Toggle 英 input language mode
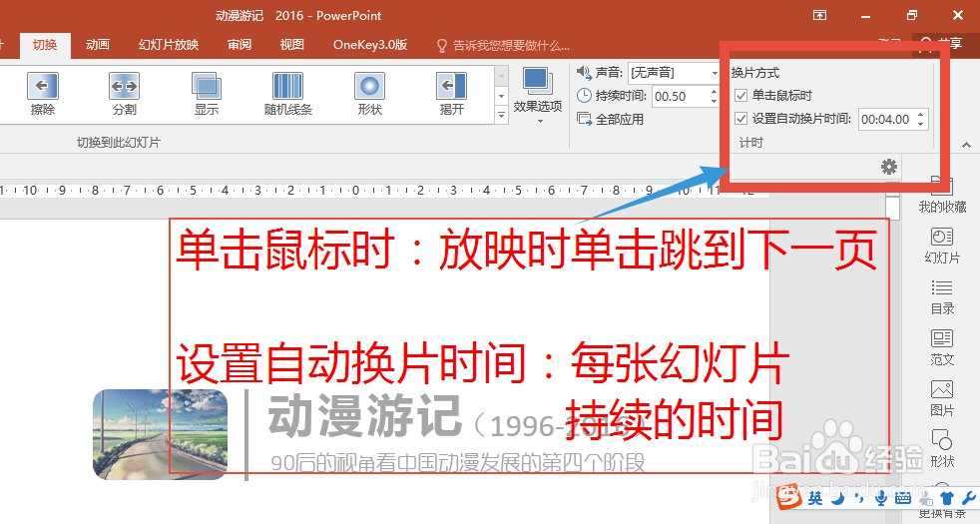This screenshot has height=524, width=980. coord(815,498)
